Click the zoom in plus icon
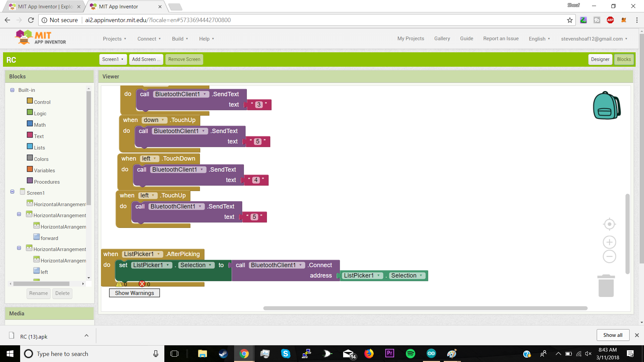Screen dimensions: 644x362 click(x=609, y=242)
